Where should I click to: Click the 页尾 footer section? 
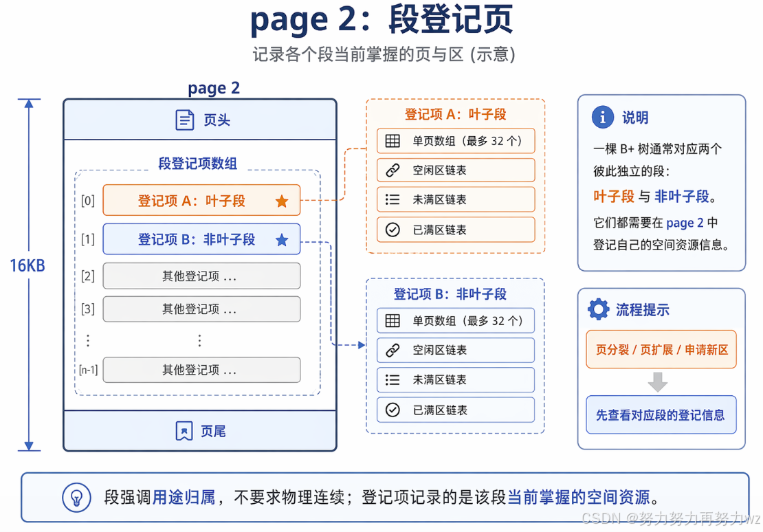click(200, 431)
